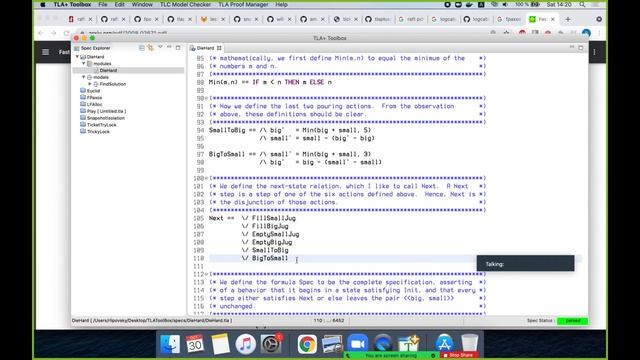The height and width of the screenshot is (360, 640).
Task: Click the volume icon in menu bar
Action: pyautogui.click(x=505, y=4)
